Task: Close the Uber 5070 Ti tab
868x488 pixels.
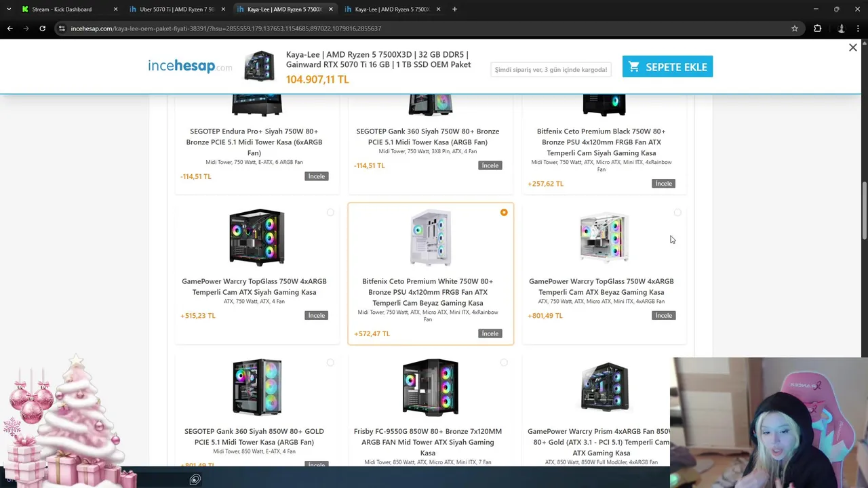Action: point(223,9)
